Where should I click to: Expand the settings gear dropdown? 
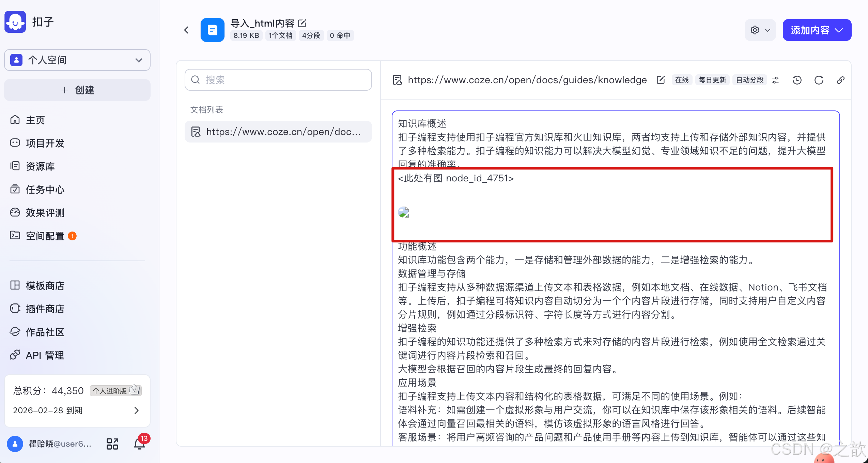[x=760, y=30]
